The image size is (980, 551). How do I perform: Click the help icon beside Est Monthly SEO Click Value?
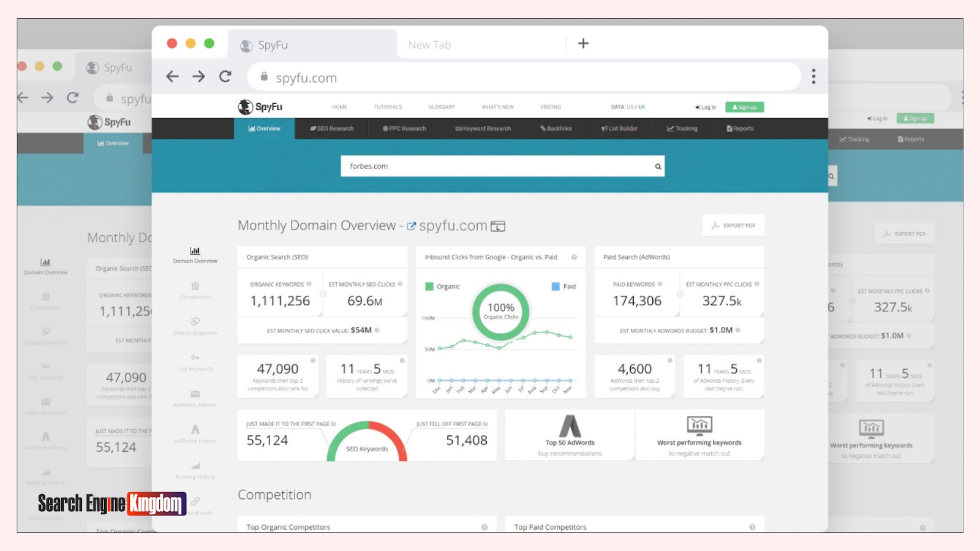coord(377,330)
